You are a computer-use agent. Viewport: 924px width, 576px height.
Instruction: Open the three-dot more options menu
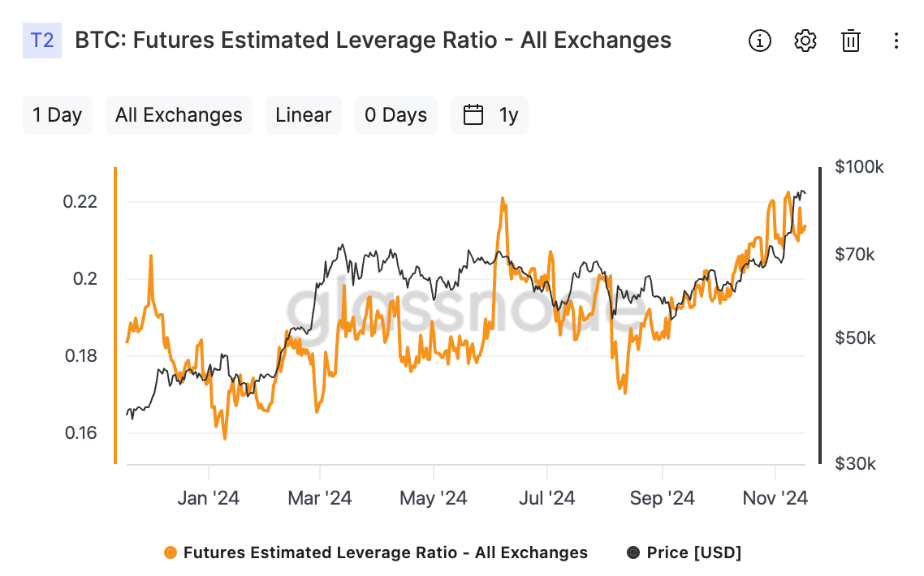point(896,41)
